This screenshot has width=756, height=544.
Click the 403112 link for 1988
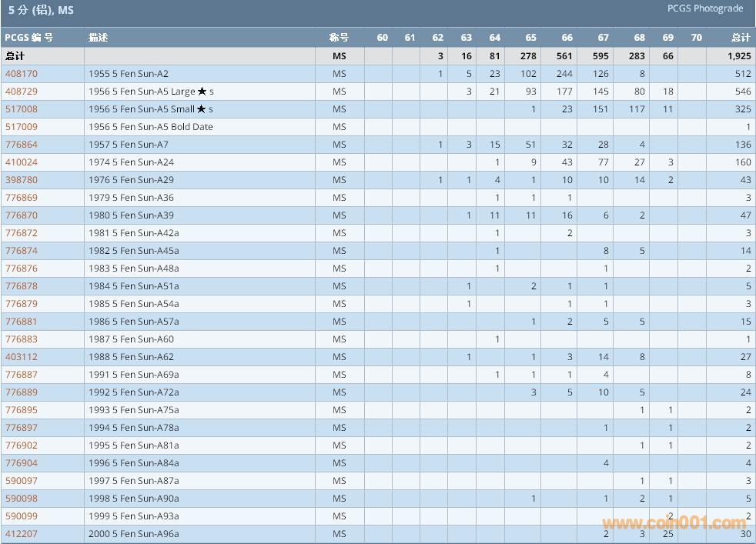[22, 357]
